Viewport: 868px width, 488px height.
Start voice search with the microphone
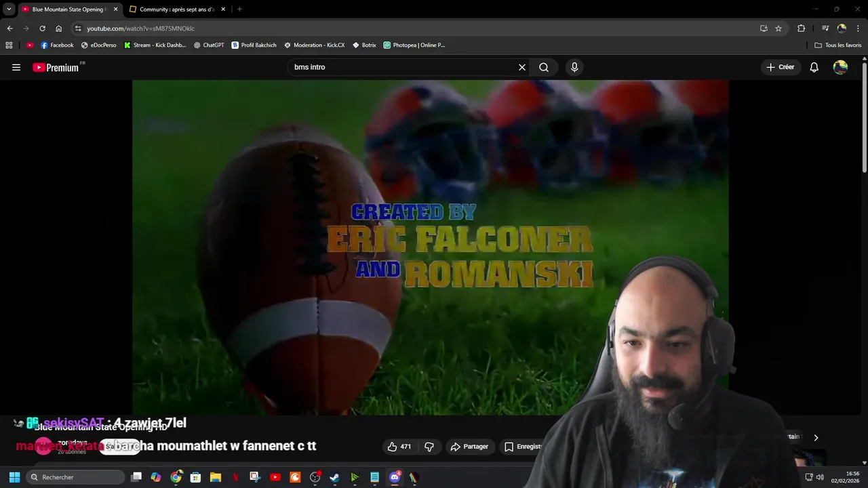pyautogui.click(x=574, y=67)
